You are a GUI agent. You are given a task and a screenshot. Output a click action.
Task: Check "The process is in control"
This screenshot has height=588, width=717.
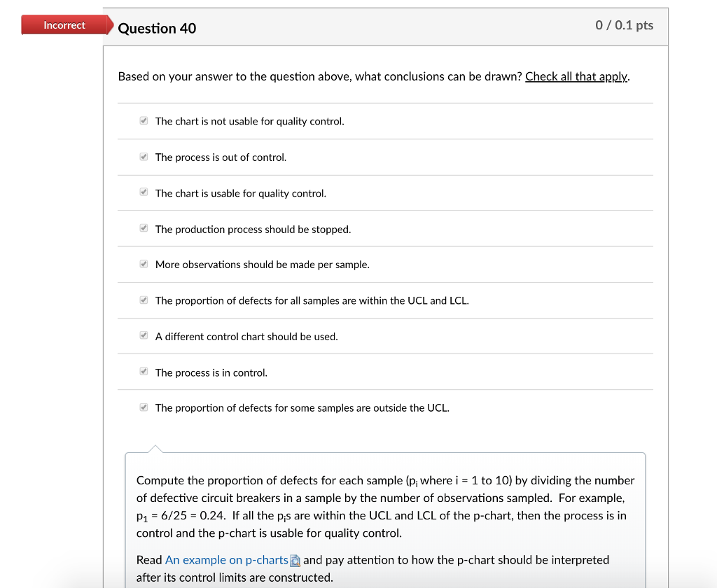(x=143, y=371)
